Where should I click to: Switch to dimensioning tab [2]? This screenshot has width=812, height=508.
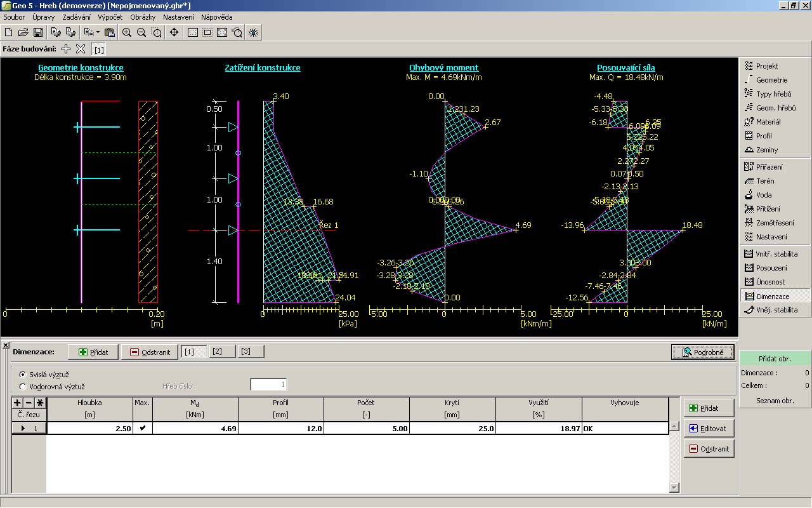(x=218, y=352)
